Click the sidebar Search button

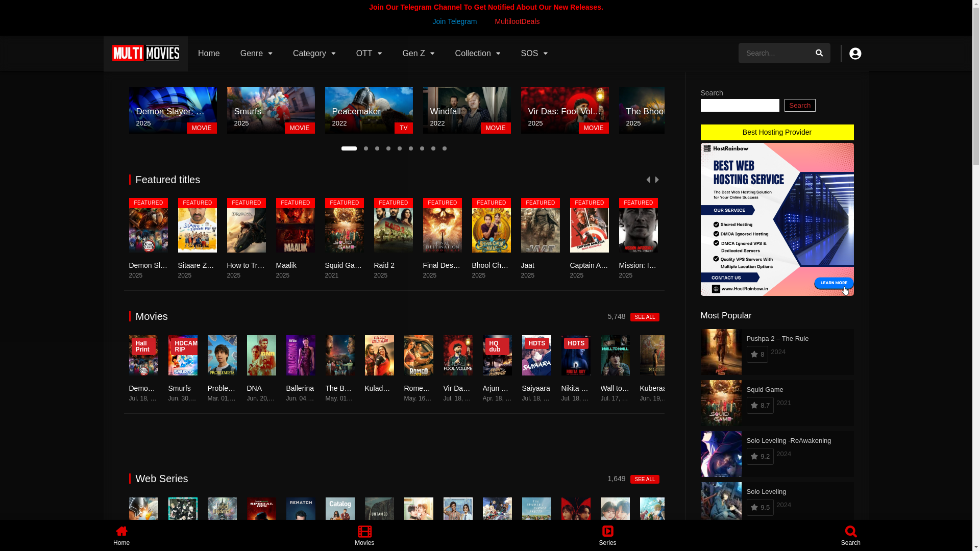click(x=800, y=105)
